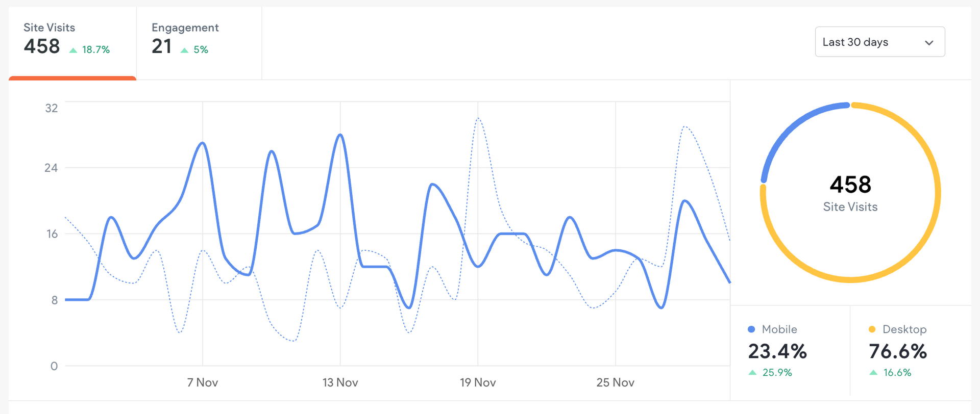Click the Desktop 76.6% statistic

click(898, 351)
